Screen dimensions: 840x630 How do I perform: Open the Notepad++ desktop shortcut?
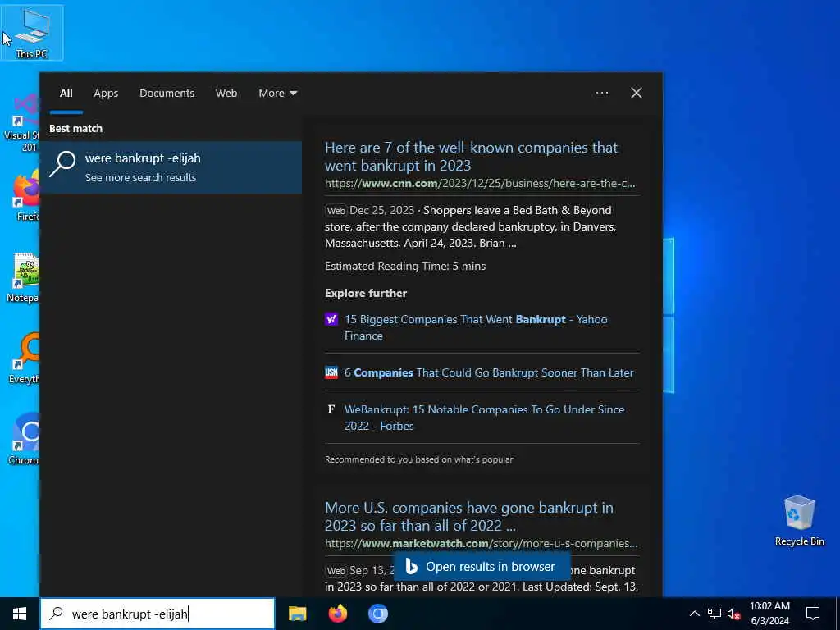point(22,277)
